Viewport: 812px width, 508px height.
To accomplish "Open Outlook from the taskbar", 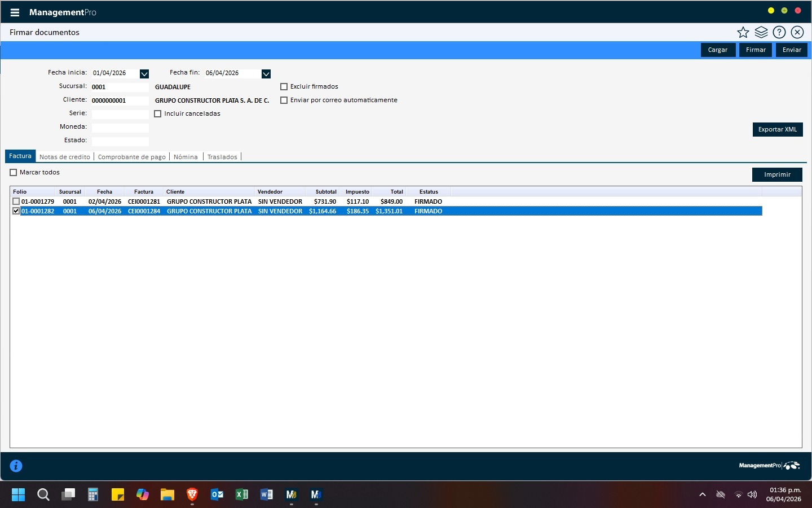I will [217, 495].
